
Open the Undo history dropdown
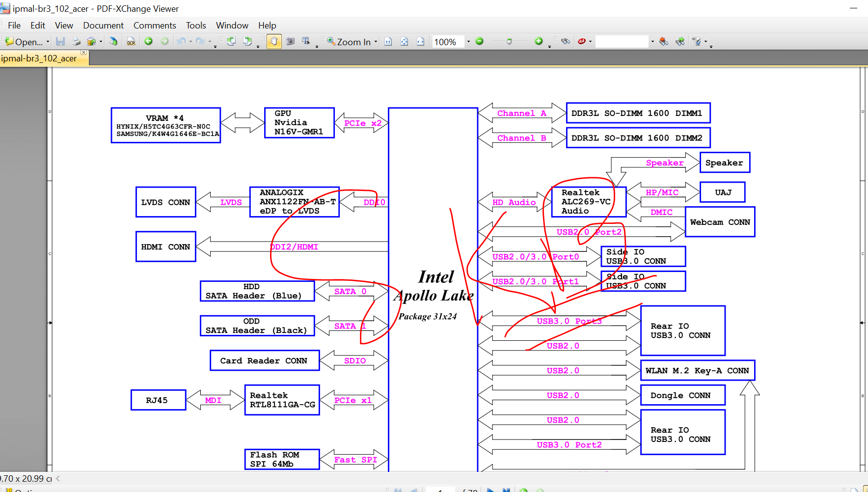(x=190, y=42)
